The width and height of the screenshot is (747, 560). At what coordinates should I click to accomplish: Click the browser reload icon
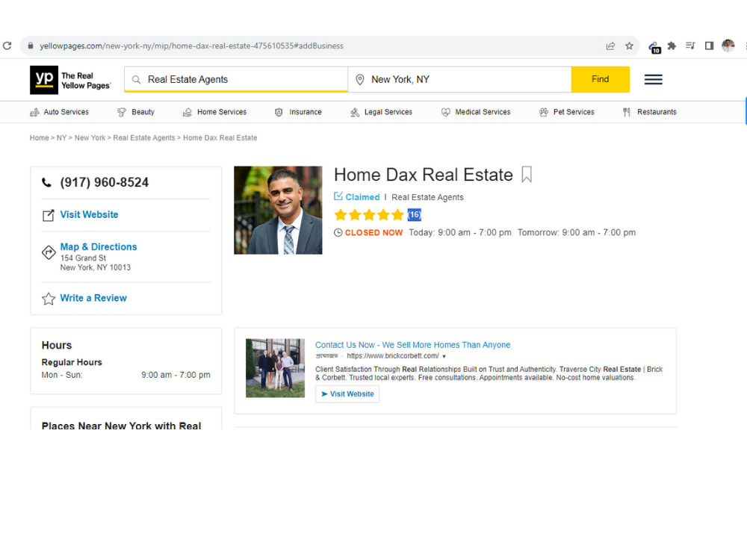(7, 46)
